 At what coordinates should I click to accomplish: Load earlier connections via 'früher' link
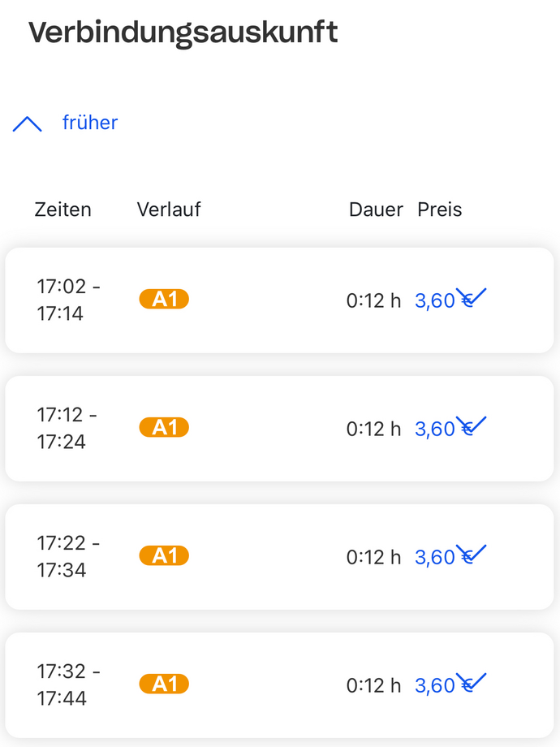pyautogui.click(x=90, y=123)
